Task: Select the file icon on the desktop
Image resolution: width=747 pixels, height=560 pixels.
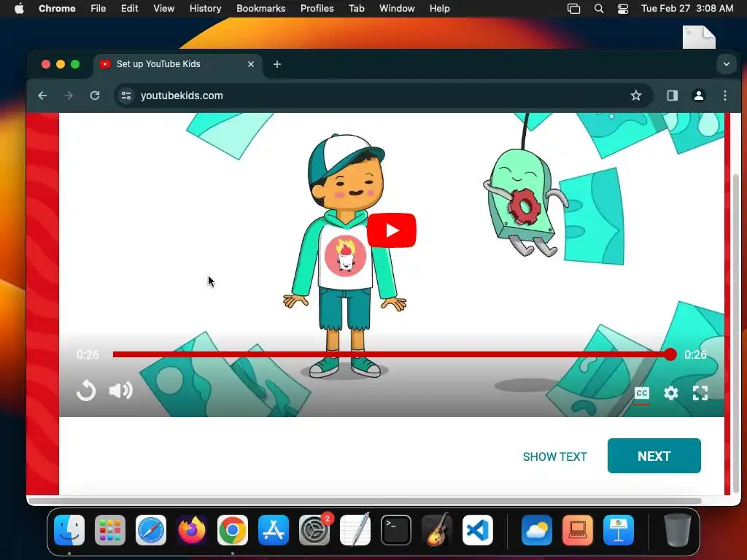Action: (x=699, y=37)
